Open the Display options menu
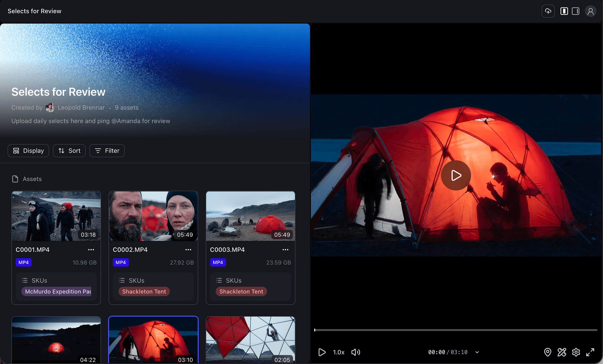The width and height of the screenshot is (603, 364). [28, 151]
